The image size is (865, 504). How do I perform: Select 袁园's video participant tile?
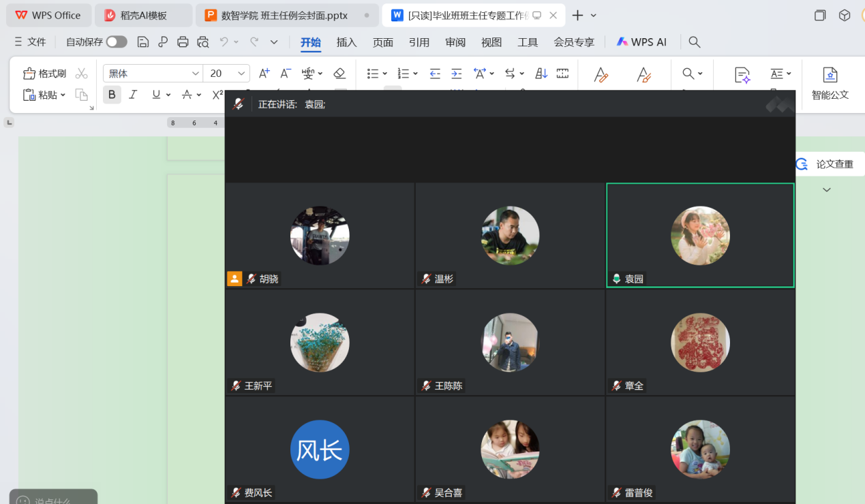(x=700, y=235)
